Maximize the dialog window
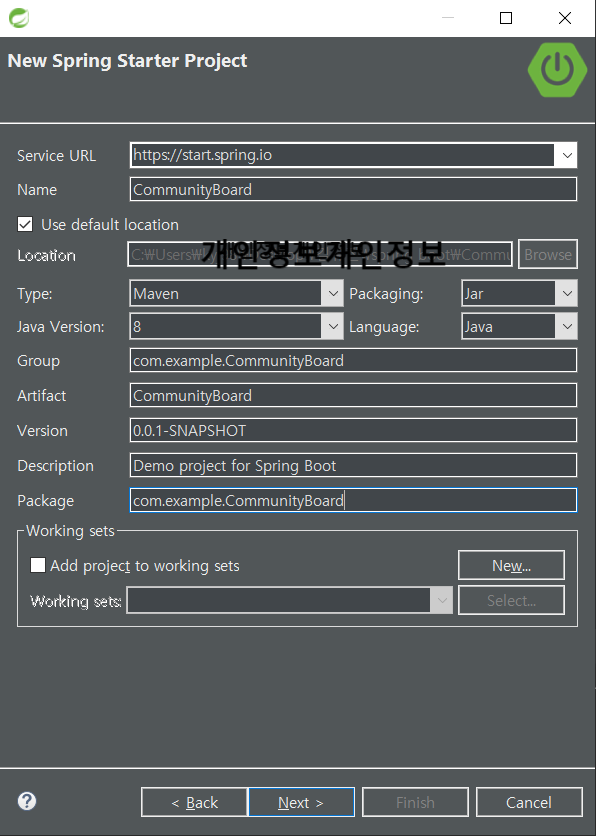Viewport: 596px width, 836px height. (506, 18)
